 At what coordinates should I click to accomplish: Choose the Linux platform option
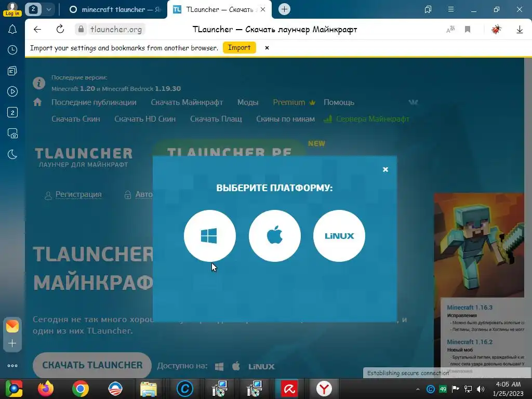339,236
